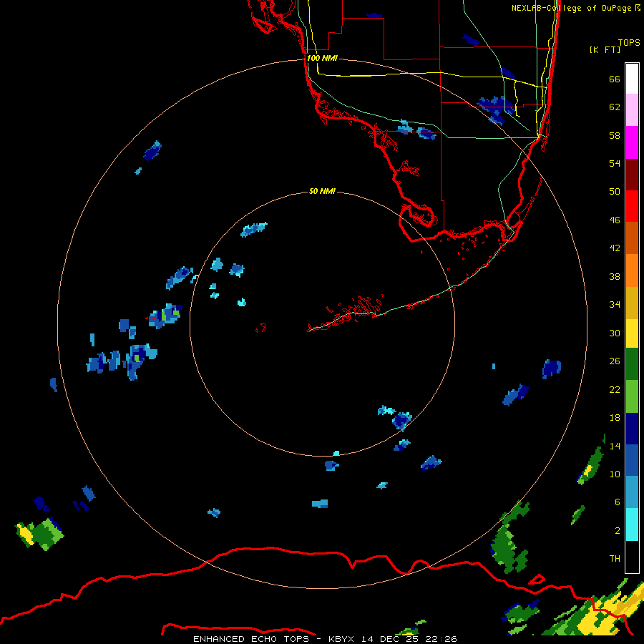Click the '22:26' timestamp
Image resolution: width=644 pixels, height=644 pixels.
pos(441,639)
